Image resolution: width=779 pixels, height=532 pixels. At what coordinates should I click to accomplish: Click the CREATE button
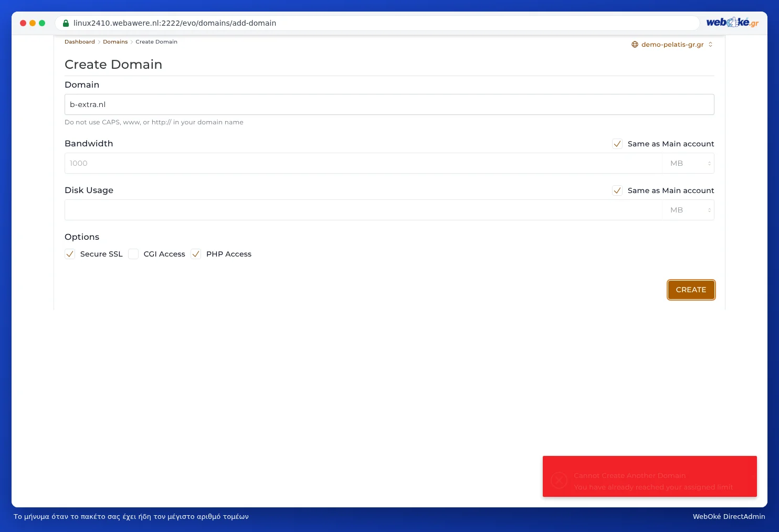tap(691, 290)
